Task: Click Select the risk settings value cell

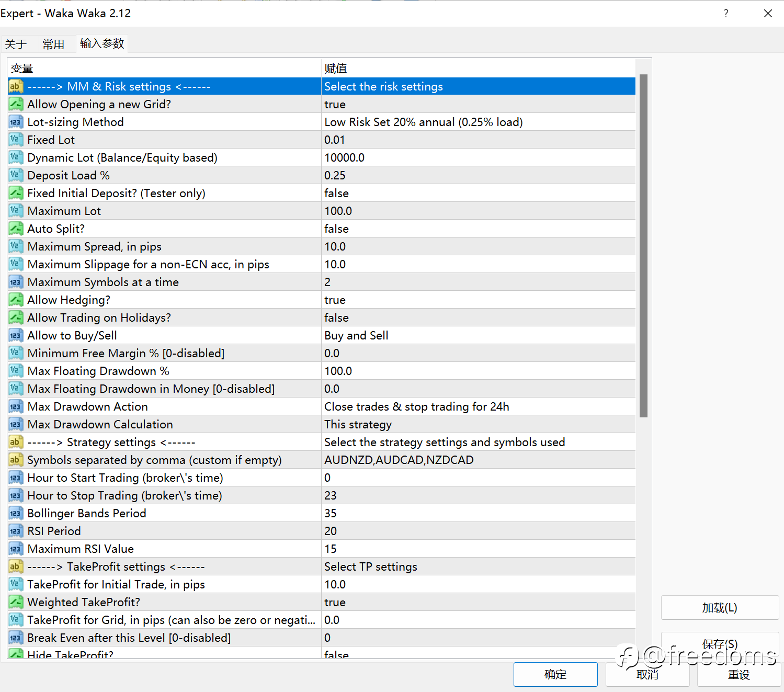Action: (x=479, y=86)
